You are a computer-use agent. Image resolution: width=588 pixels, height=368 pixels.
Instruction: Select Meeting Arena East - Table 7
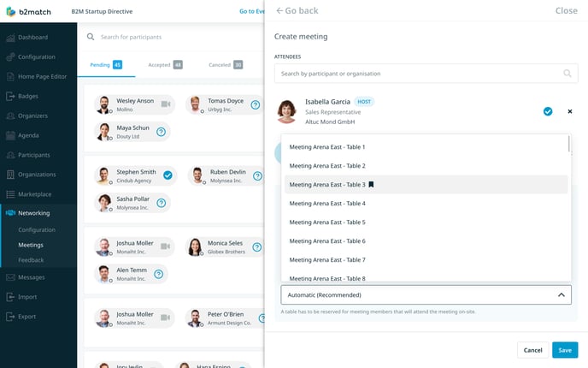pos(426,259)
